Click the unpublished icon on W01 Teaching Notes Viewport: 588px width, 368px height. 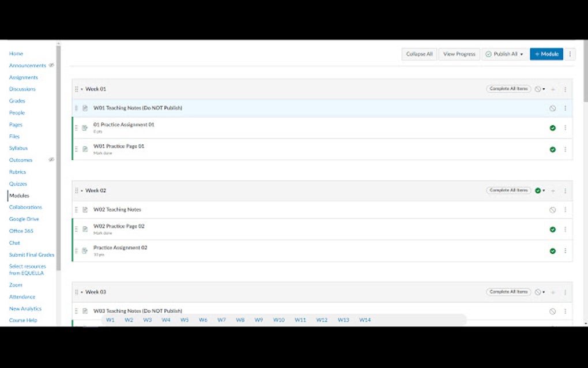[552, 108]
